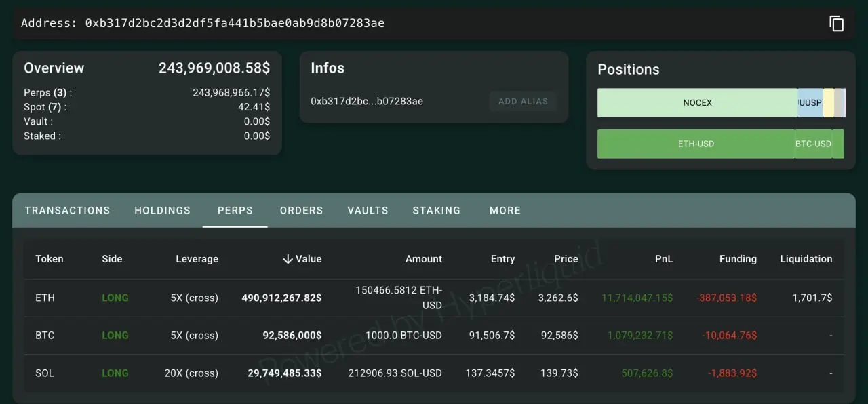The image size is (868, 404).
Task: Expand the More menu tab
Action: (505, 210)
